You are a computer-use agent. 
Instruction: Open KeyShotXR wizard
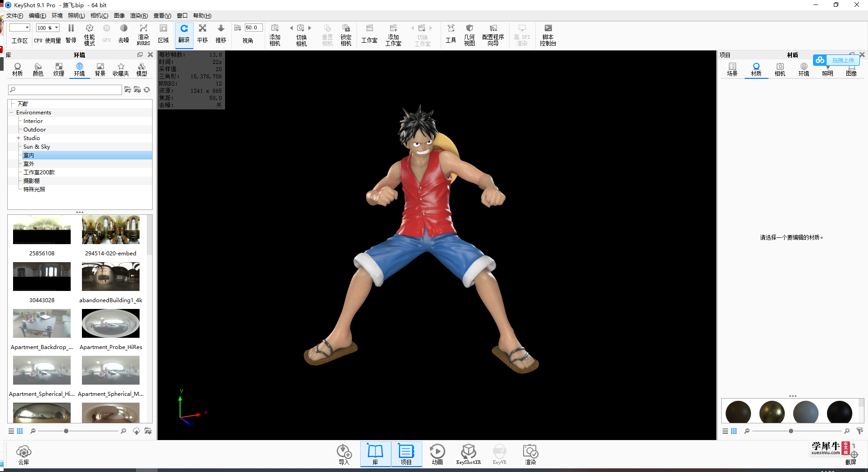pyautogui.click(x=468, y=454)
